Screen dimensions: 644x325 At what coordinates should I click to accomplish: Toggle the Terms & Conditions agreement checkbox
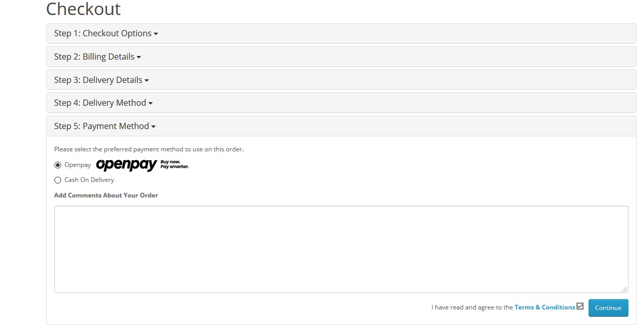coord(580,306)
